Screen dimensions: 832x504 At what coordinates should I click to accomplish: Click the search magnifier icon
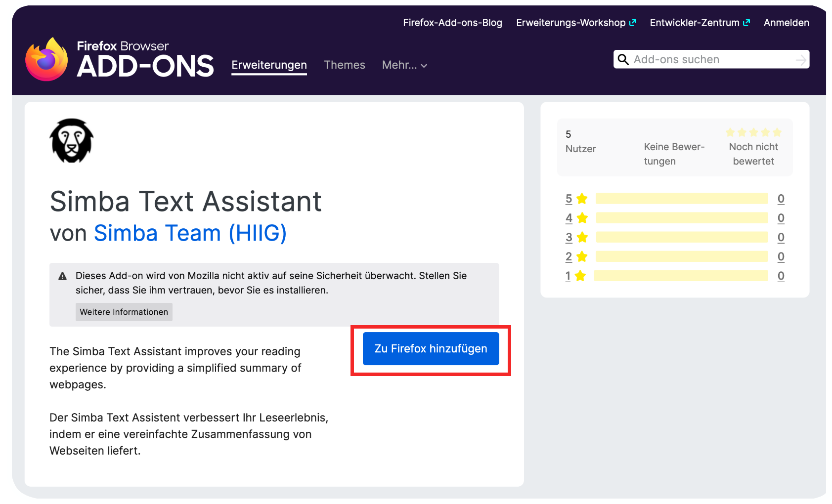point(623,60)
